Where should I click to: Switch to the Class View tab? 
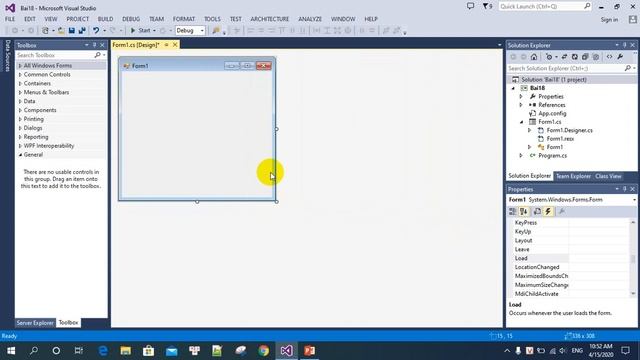(608, 176)
